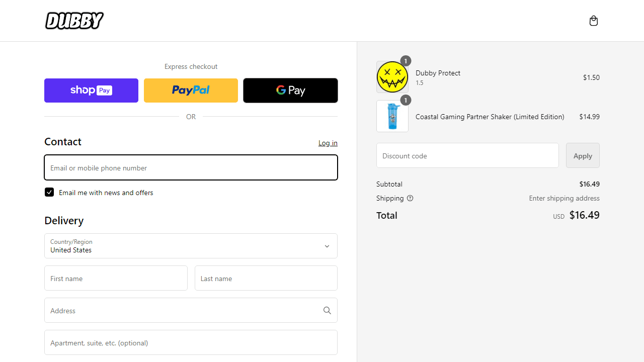Click the First name field

[x=116, y=278]
